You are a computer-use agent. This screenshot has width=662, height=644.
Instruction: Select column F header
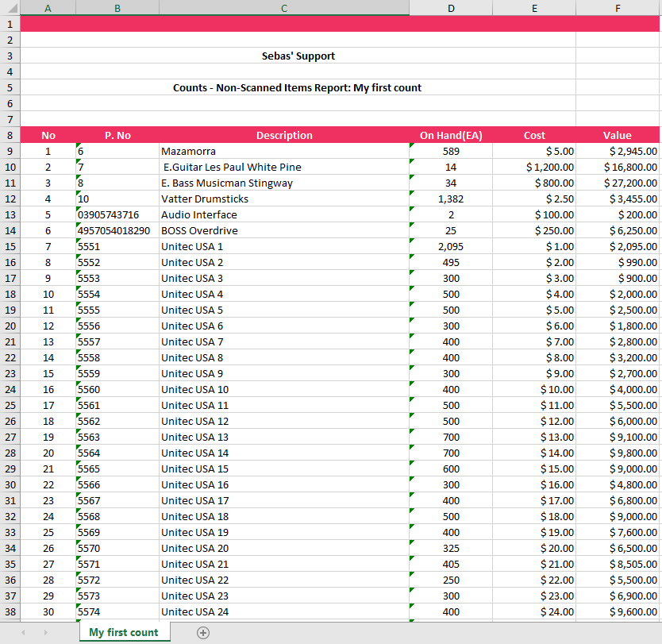click(618, 8)
